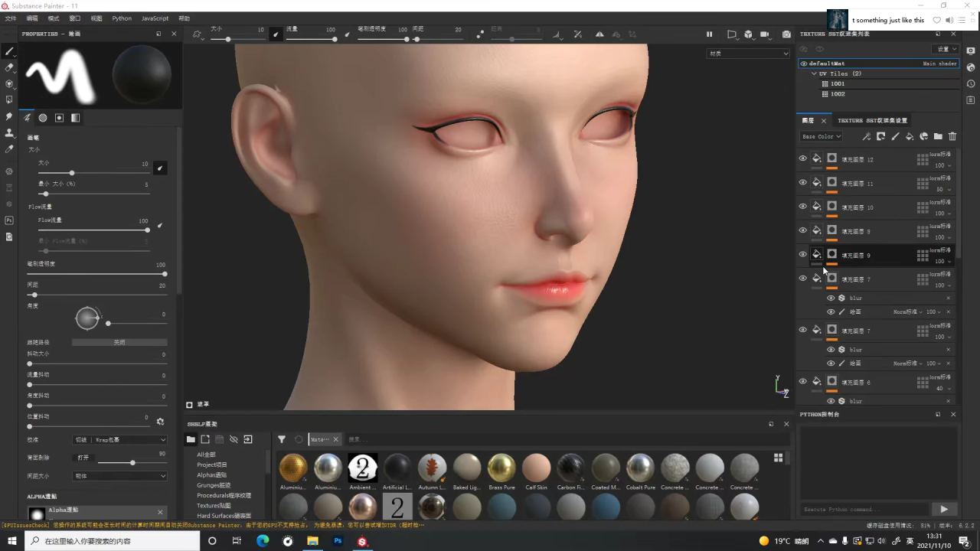The width and height of the screenshot is (980, 551).
Task: Open the camera screenshot icon in viewport toolbar
Action: click(x=786, y=34)
